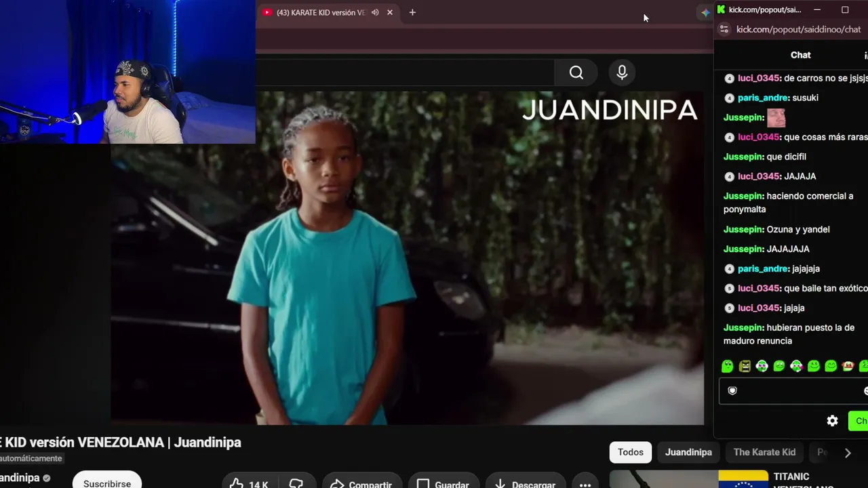Viewport: 868px width, 488px height.
Task: Send message with the green Chat button
Action: tap(859, 421)
